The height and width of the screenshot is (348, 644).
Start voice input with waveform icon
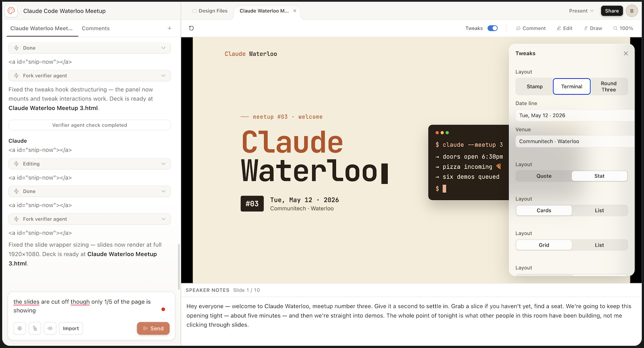[x=50, y=328]
